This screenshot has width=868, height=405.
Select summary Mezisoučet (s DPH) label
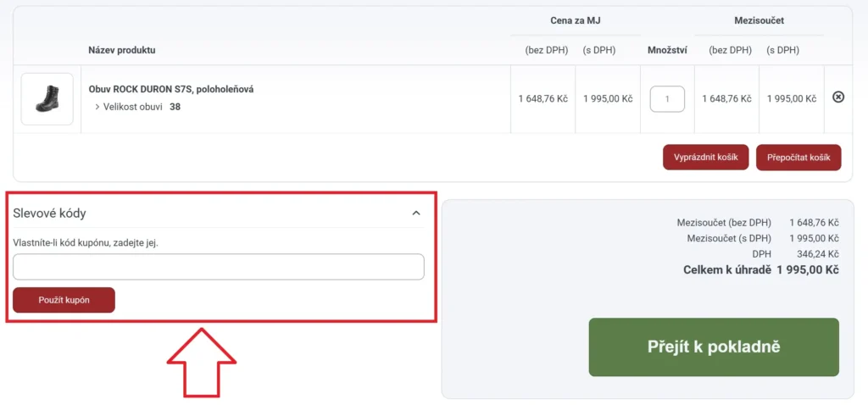tap(729, 238)
